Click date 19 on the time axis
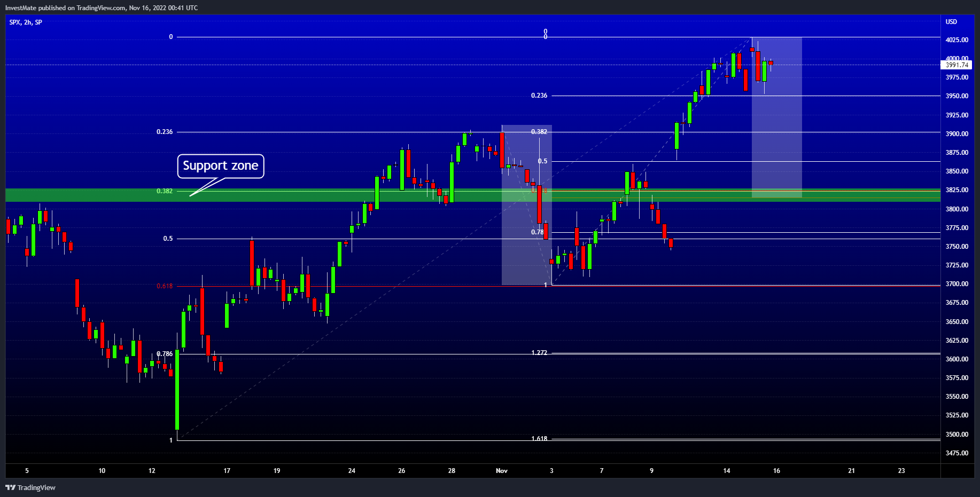Screen dimensions: 980x497 (277, 471)
